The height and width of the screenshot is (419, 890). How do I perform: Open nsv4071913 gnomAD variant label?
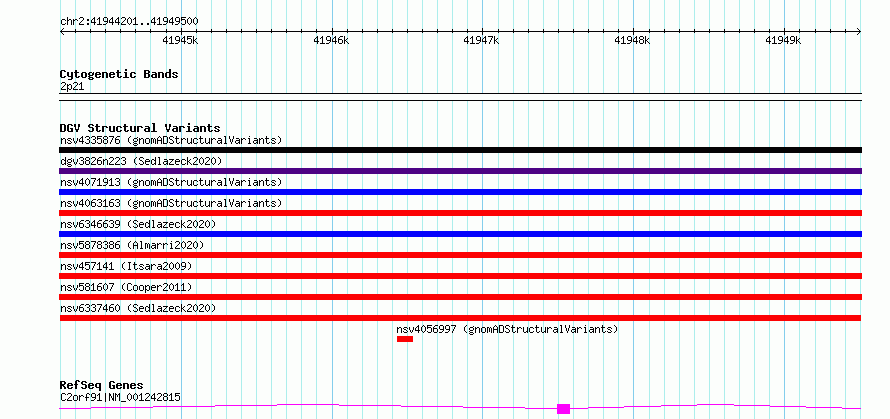171,182
